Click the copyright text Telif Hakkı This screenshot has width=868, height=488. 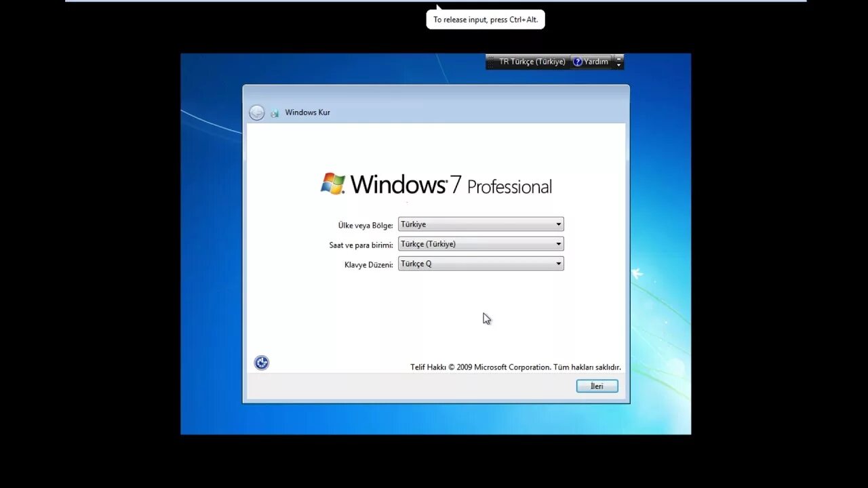515,367
